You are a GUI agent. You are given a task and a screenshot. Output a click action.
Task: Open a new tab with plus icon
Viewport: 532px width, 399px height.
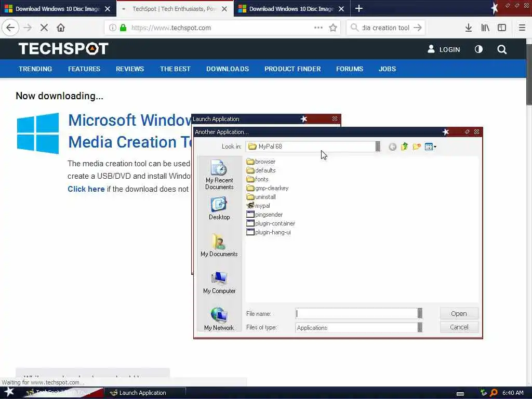click(x=359, y=8)
